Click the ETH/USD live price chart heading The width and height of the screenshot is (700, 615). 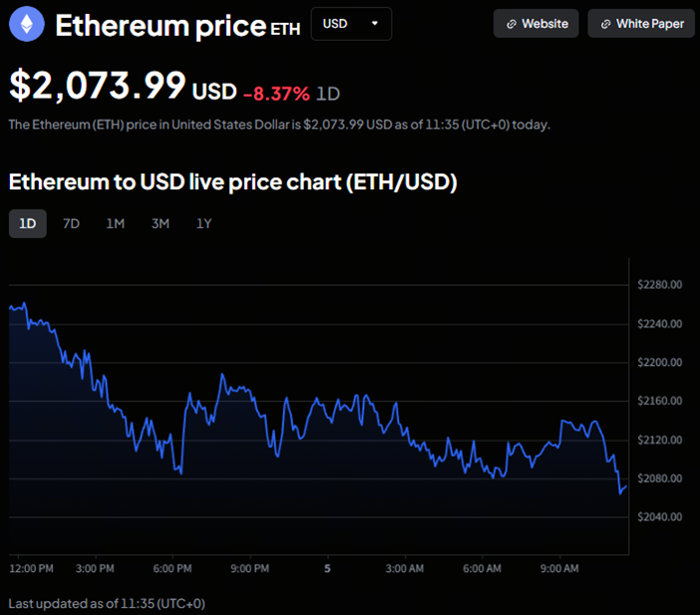click(x=232, y=182)
